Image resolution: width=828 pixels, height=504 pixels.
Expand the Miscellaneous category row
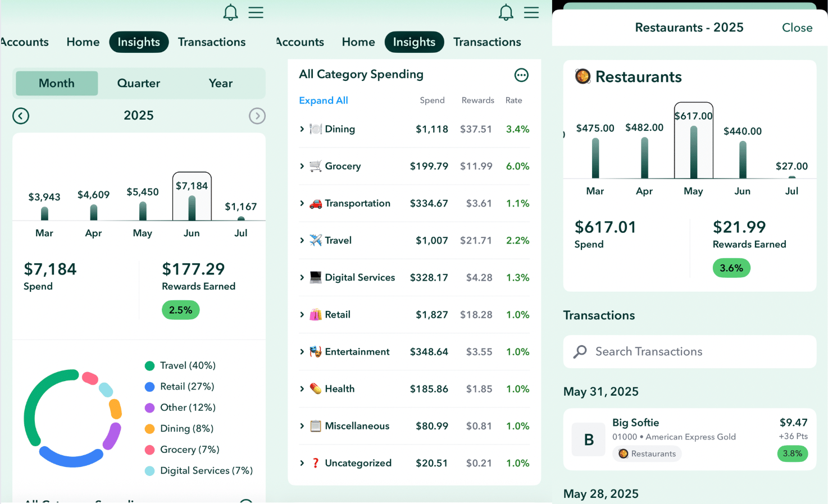[x=302, y=426]
